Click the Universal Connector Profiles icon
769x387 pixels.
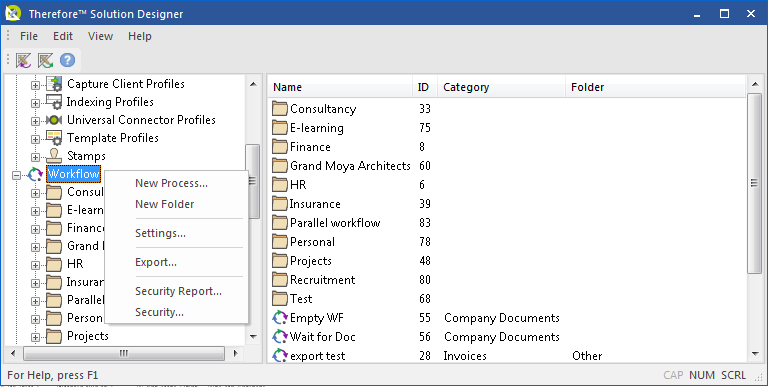54,120
